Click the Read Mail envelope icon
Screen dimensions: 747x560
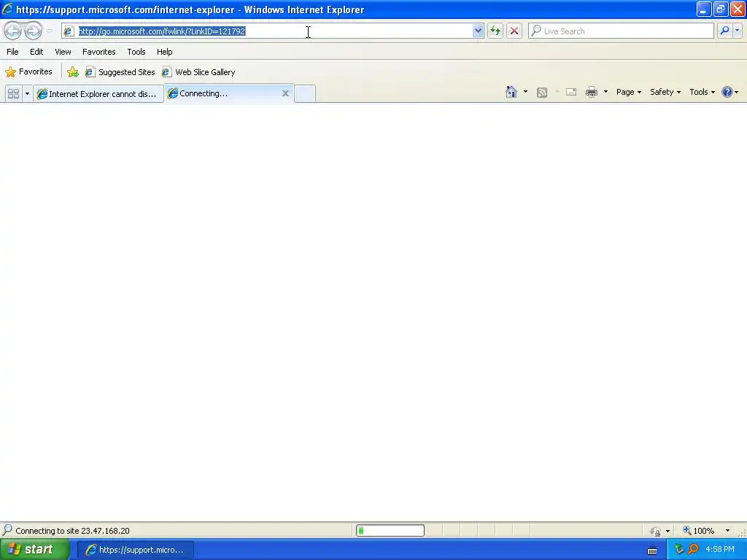coord(571,92)
